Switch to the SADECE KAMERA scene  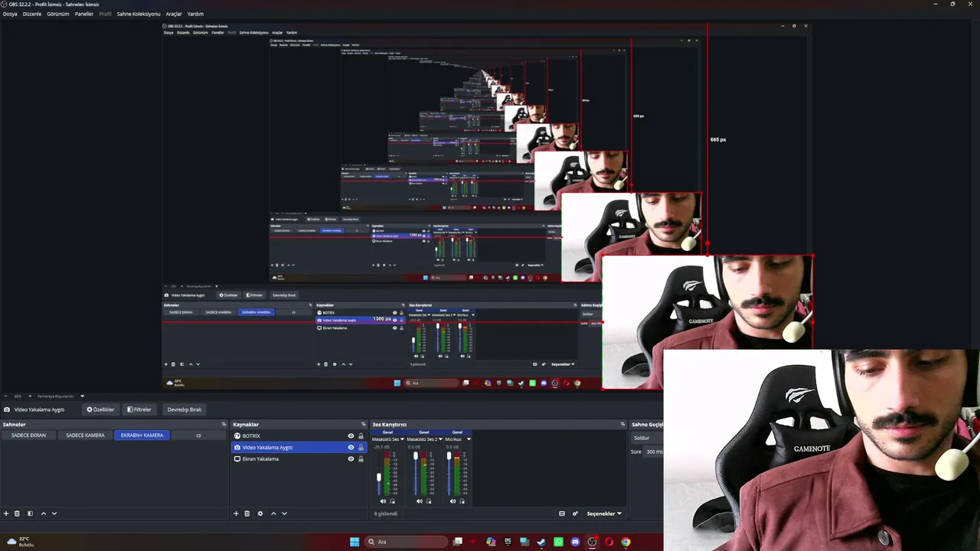click(85, 435)
